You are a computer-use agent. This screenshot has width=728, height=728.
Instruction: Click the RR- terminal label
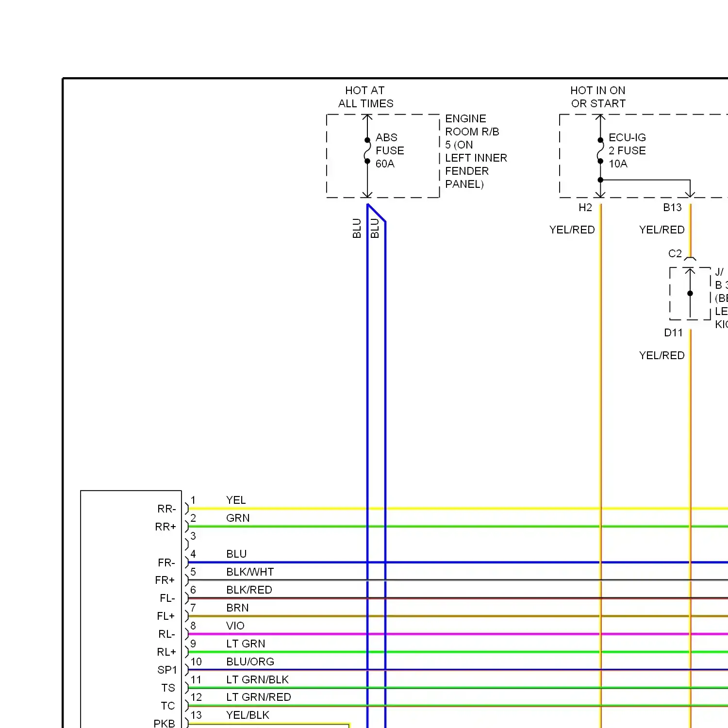(x=166, y=509)
